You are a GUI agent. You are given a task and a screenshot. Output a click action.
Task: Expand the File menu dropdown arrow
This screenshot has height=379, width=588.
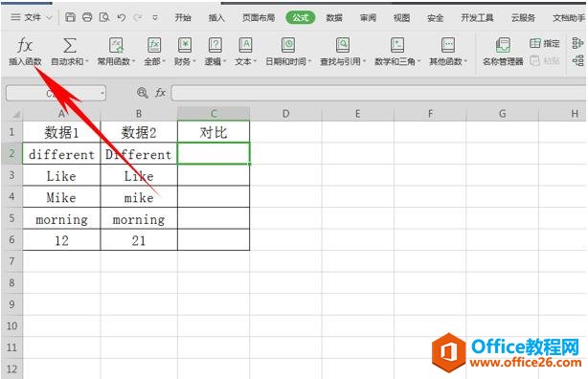[x=49, y=17]
